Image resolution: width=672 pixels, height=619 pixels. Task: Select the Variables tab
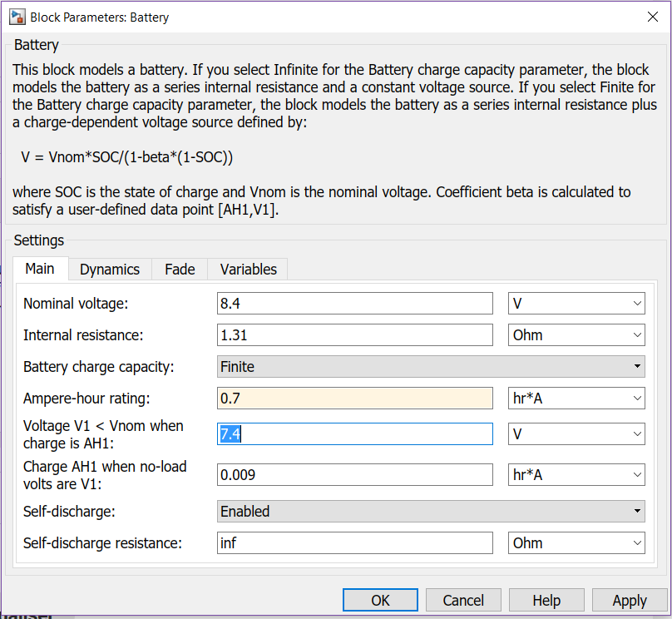click(x=248, y=269)
